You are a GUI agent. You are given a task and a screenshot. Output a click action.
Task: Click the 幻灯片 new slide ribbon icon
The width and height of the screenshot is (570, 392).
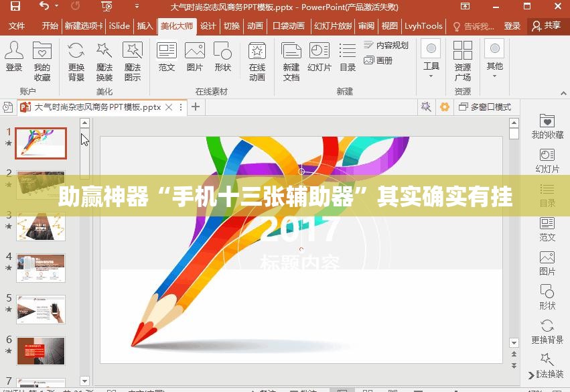tap(319, 56)
